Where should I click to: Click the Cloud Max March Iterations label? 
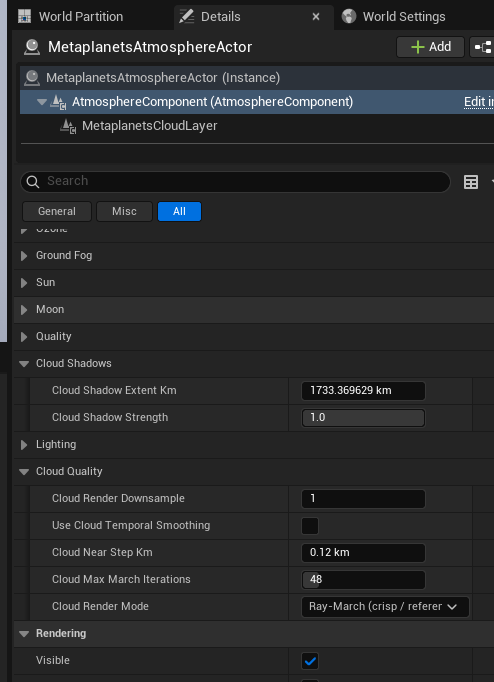coord(121,579)
